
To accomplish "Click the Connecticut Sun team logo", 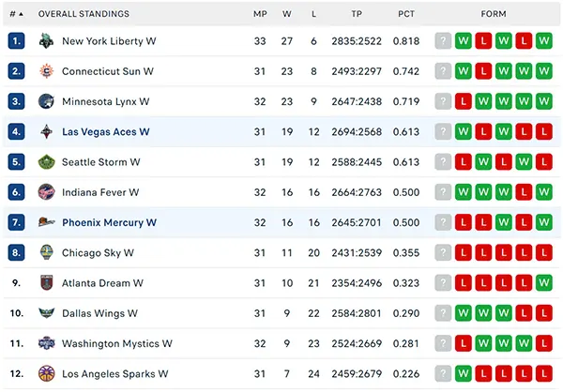I will pos(46,71).
